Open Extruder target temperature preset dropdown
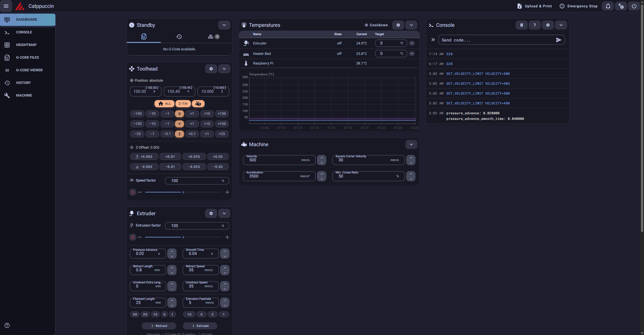The height and width of the screenshot is (335, 644). point(412,43)
